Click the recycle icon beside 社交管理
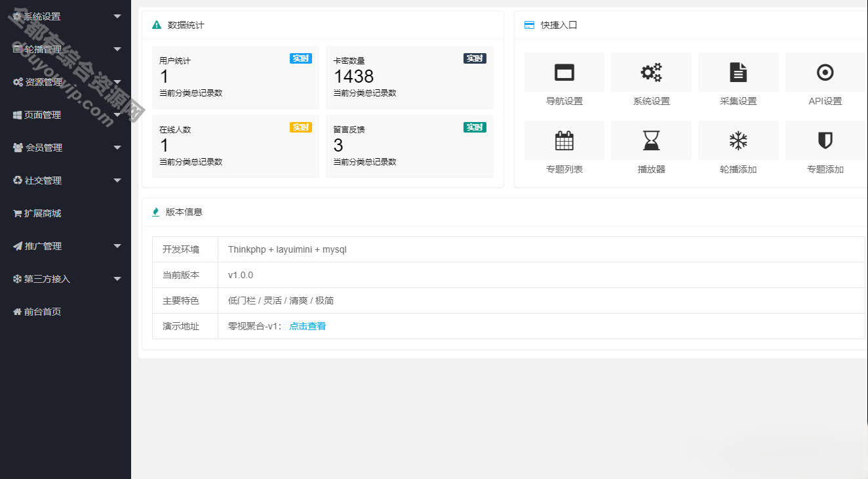The image size is (868, 479). point(18,180)
